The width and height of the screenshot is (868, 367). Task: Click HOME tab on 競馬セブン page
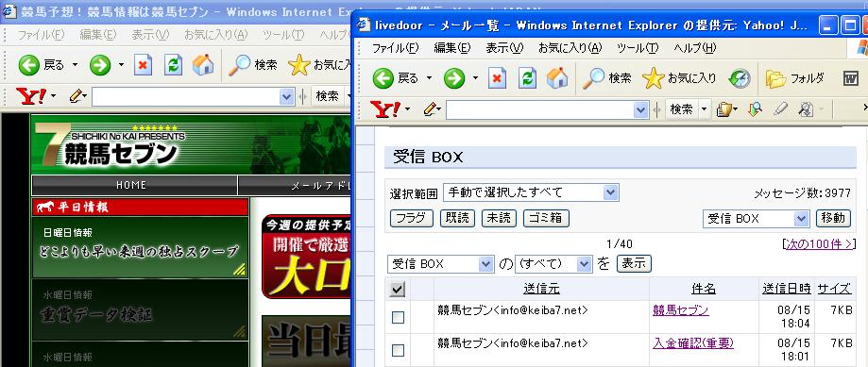click(x=134, y=185)
